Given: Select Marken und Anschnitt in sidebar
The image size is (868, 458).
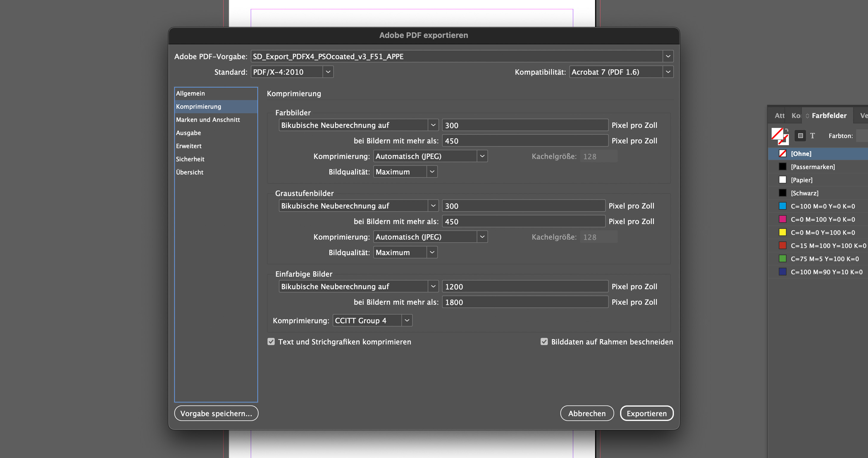Looking at the screenshot, I should 208,119.
